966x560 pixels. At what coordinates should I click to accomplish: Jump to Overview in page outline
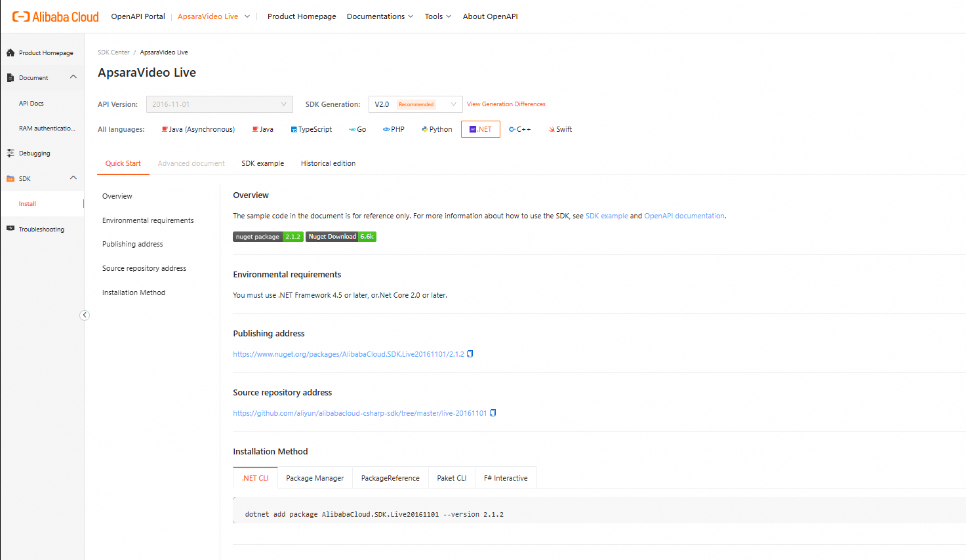(117, 196)
